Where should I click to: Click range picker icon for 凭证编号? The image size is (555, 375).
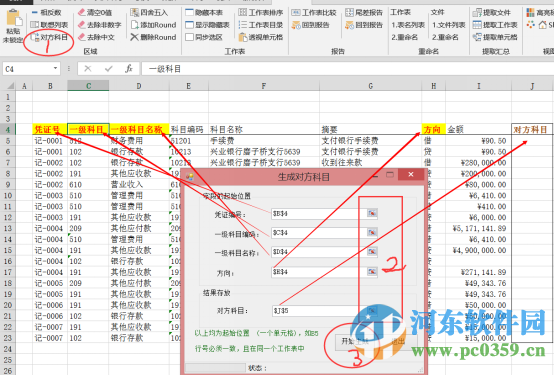[372, 213]
